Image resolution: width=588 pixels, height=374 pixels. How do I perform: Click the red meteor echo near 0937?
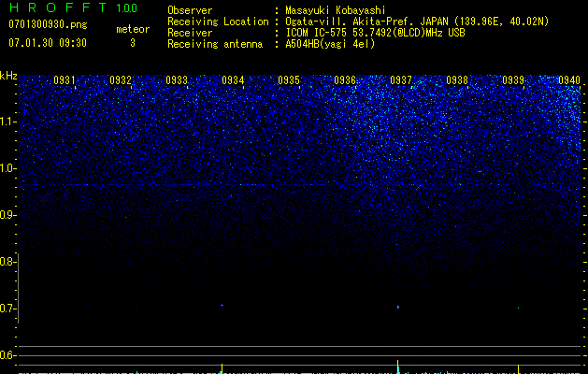[x=398, y=308]
